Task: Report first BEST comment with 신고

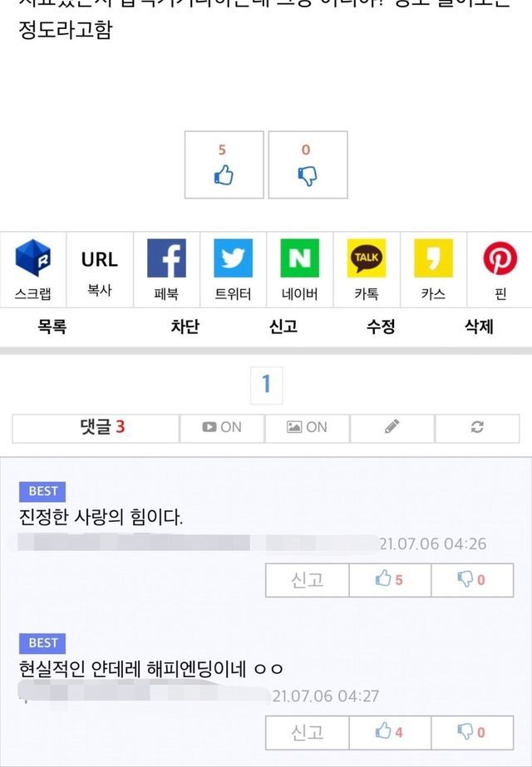Action: click(308, 580)
